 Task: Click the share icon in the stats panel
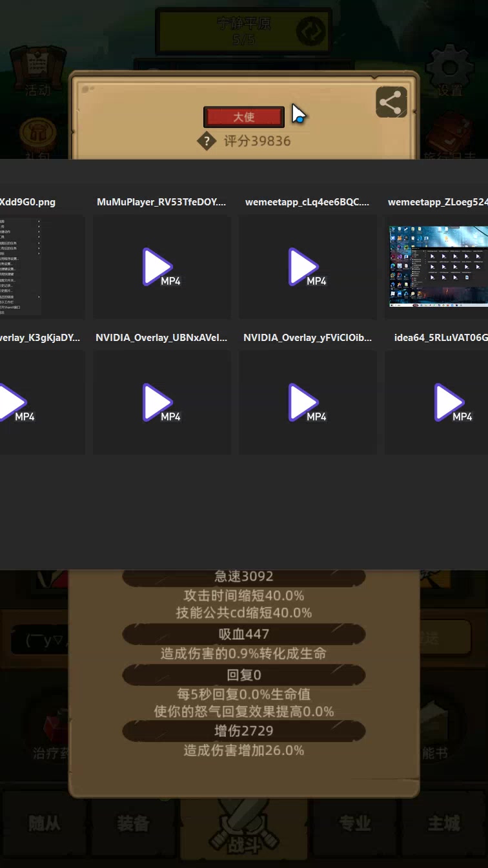(x=391, y=102)
